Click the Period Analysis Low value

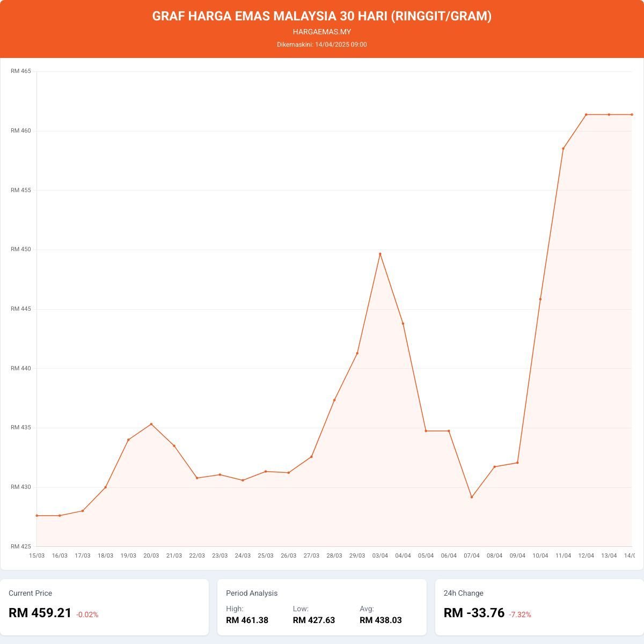pos(314,620)
